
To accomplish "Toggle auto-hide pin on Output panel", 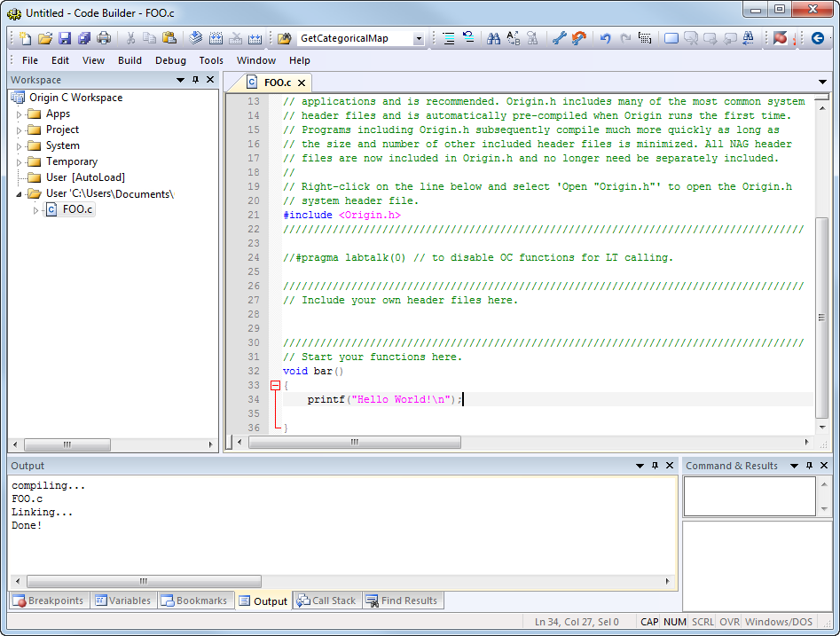I will pyautogui.click(x=656, y=465).
